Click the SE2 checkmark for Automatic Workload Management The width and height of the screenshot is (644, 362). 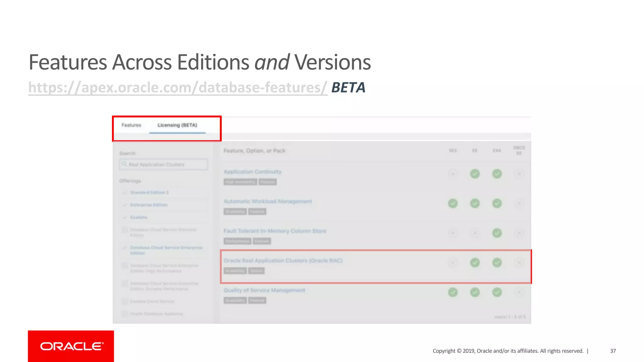453,203
